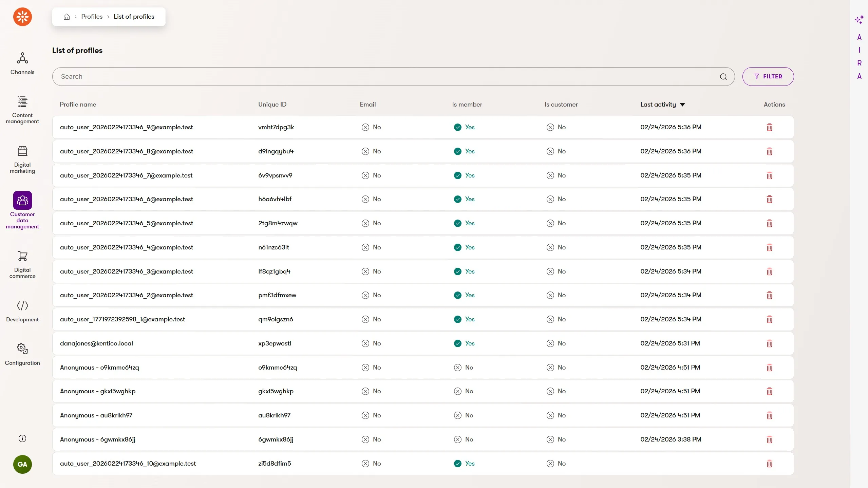Open Development code icon
868x488 pixels.
(x=22, y=311)
